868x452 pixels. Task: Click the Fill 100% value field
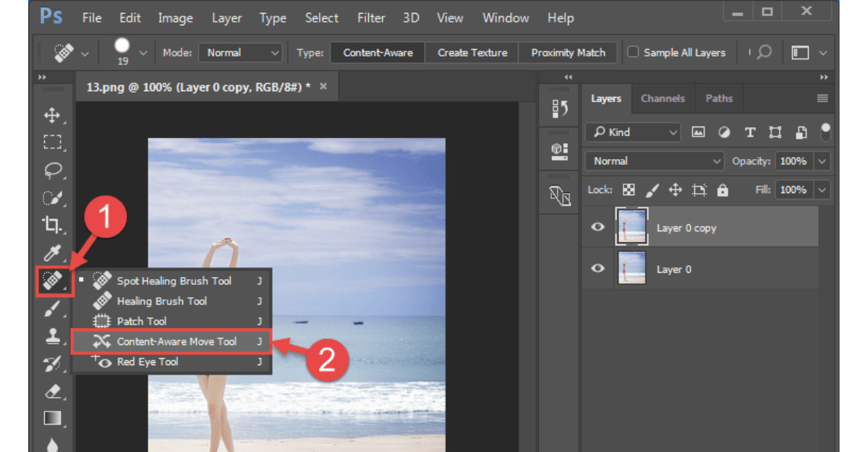pyautogui.click(x=793, y=190)
